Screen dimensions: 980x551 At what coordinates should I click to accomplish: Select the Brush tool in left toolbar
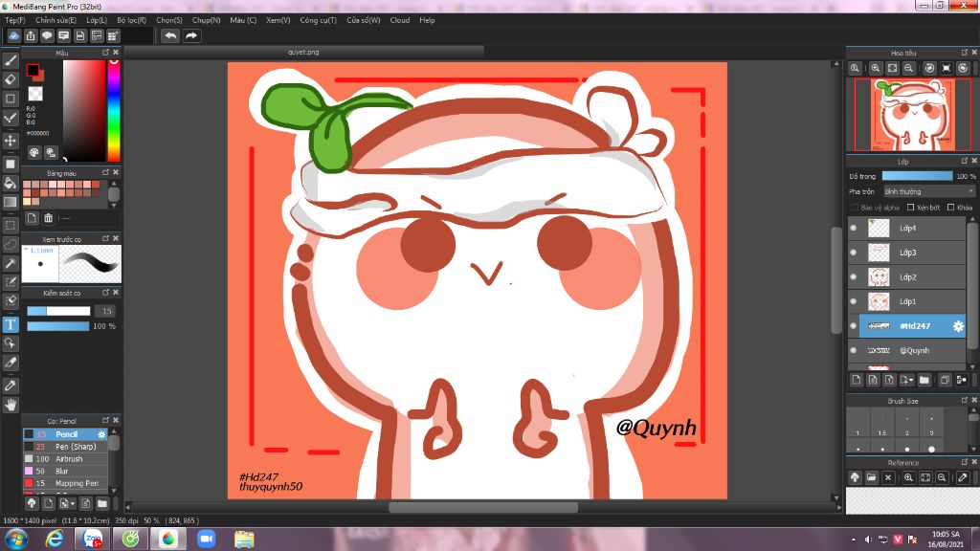[11, 60]
